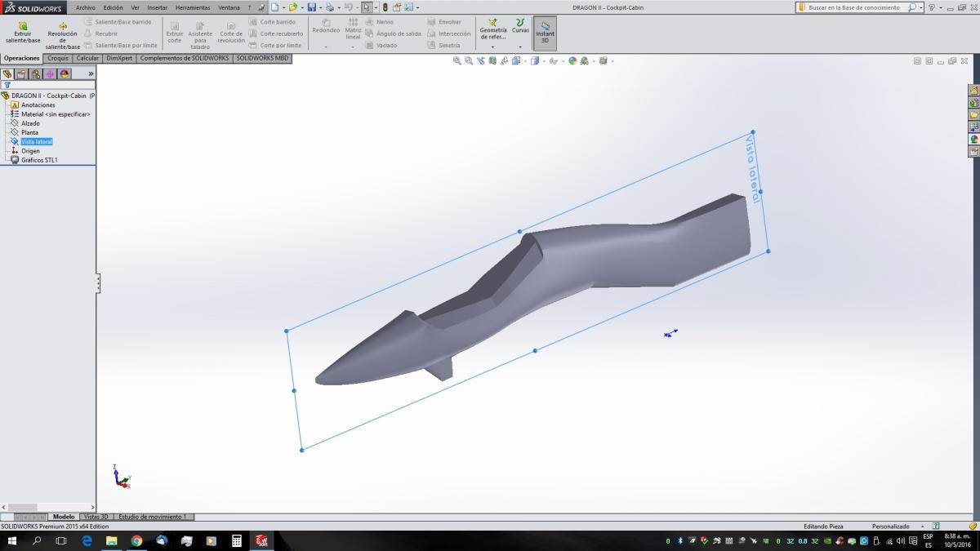Select Planta plane in tree
The image size is (980, 551).
point(29,132)
